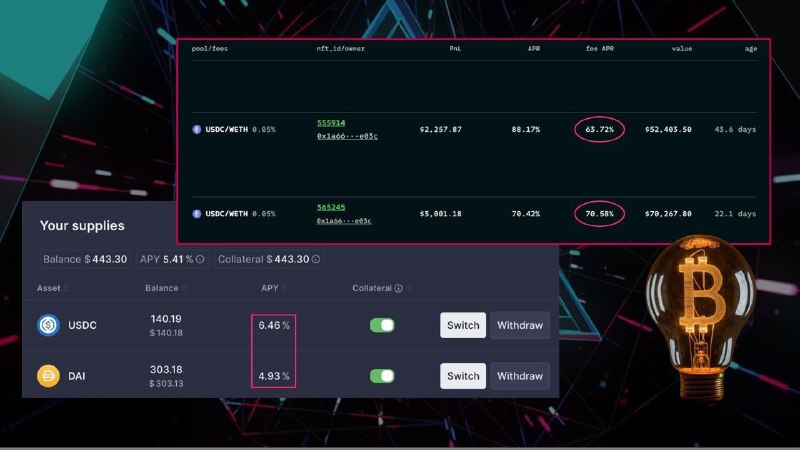Open Collateral info icon in summary
The image size is (800, 450).
(316, 259)
